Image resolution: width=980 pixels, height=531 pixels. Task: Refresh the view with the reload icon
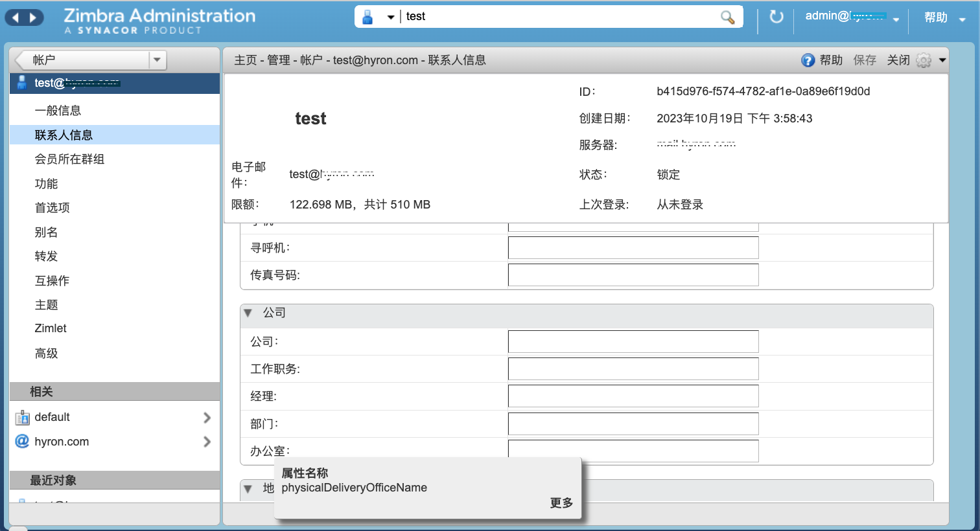[x=776, y=17]
